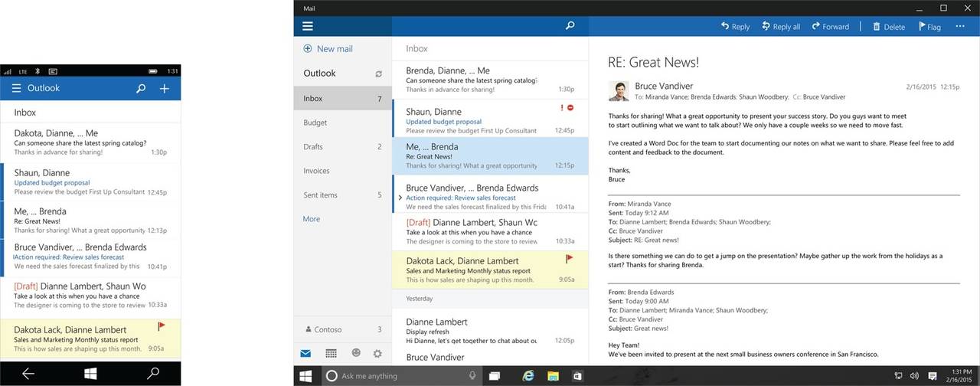980x386 pixels.
Task: Open Settings gear in the Mail sidebar
Action: 377,353
